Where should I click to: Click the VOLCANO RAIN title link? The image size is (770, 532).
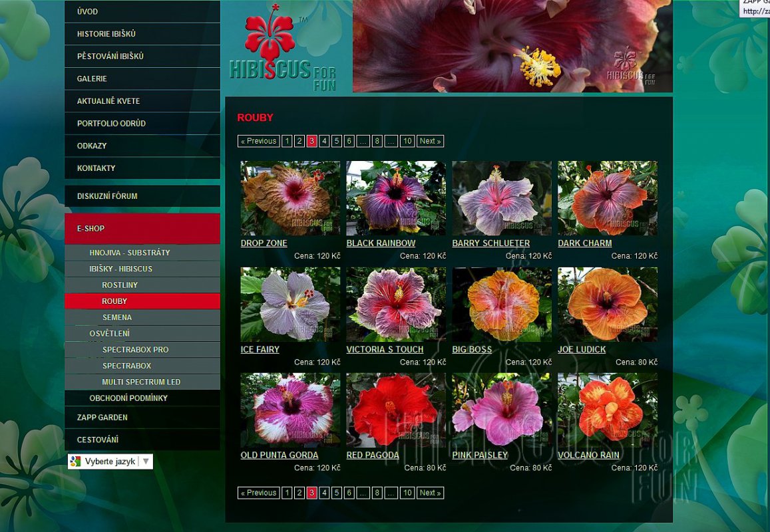click(x=588, y=456)
